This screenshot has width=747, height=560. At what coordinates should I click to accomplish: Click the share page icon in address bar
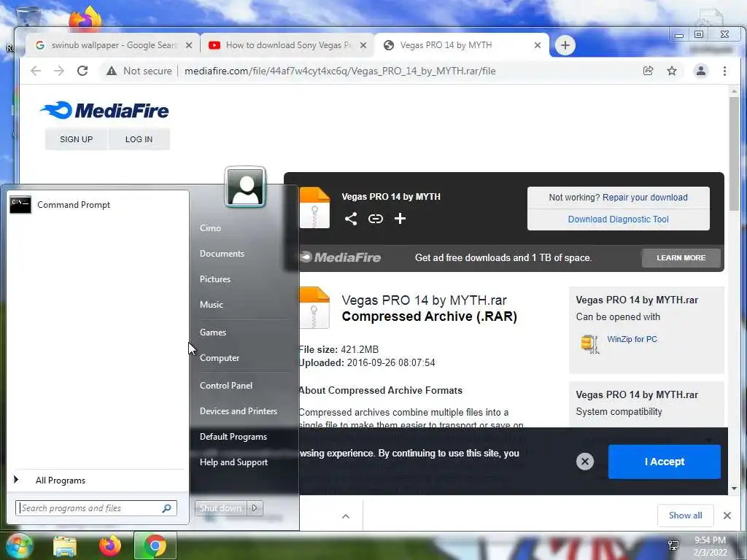[649, 71]
